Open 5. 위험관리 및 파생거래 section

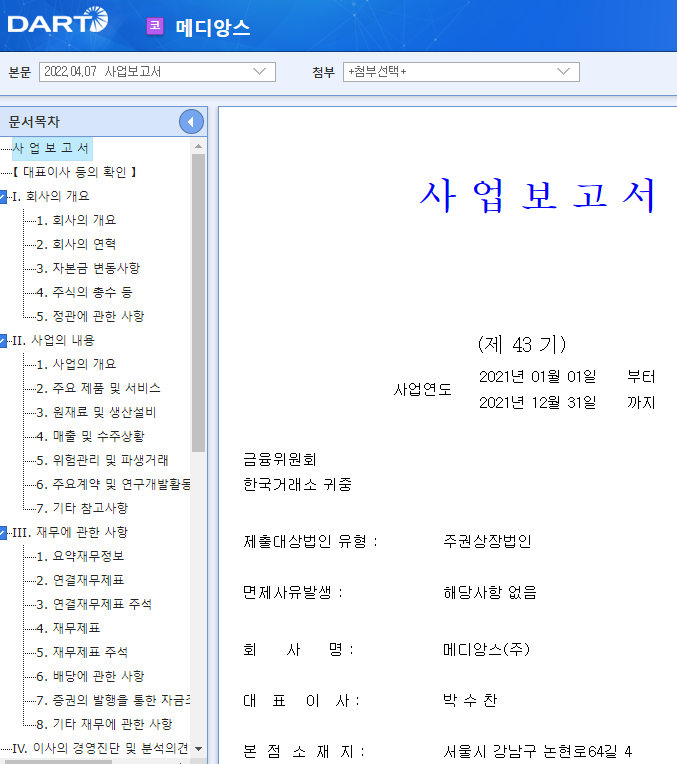point(102,460)
